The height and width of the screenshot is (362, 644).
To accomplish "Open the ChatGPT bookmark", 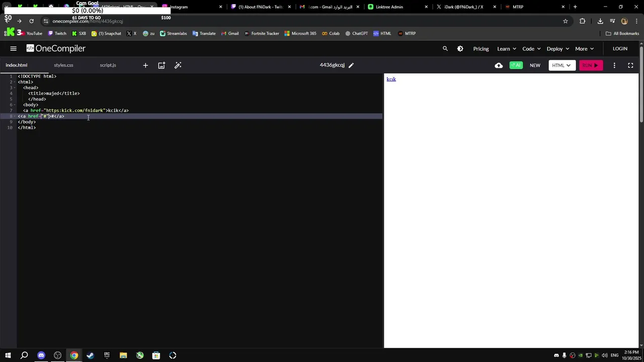I will tap(356, 34).
